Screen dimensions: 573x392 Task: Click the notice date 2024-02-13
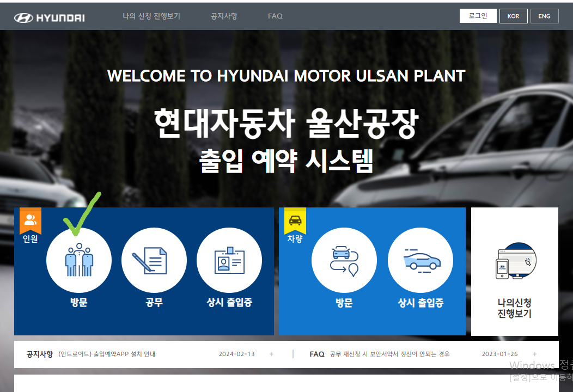236,354
